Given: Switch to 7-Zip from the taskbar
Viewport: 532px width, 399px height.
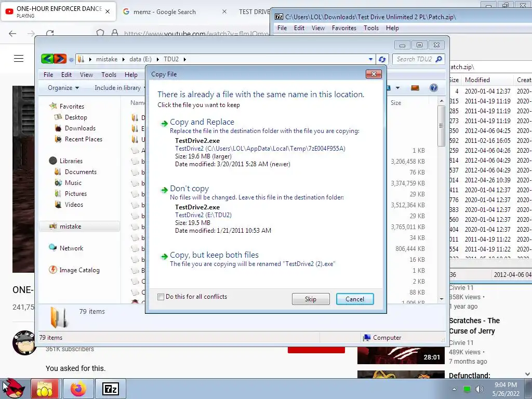Looking at the screenshot, I should [111, 389].
